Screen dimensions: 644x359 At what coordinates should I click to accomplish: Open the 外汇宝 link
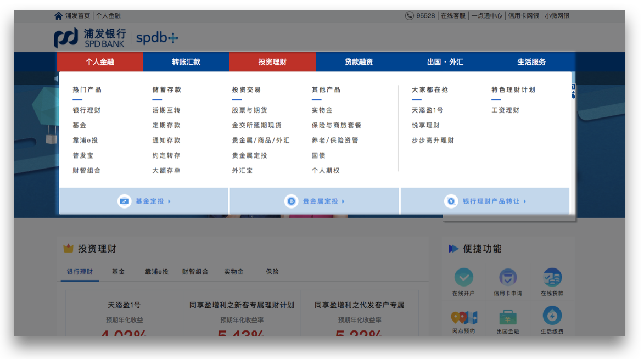pos(242,171)
